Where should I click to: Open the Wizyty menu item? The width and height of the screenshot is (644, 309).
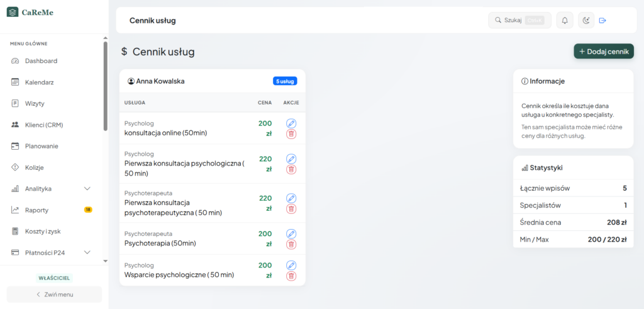coord(53,104)
